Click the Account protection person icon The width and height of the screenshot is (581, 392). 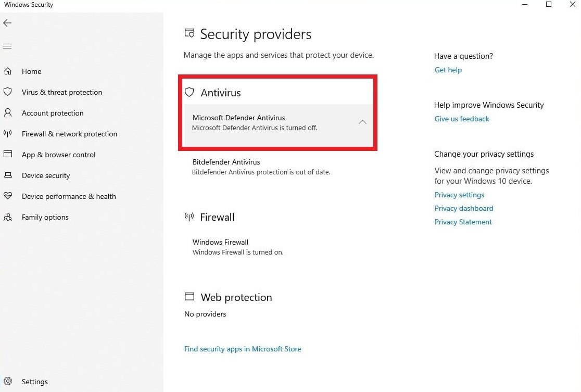[8, 113]
